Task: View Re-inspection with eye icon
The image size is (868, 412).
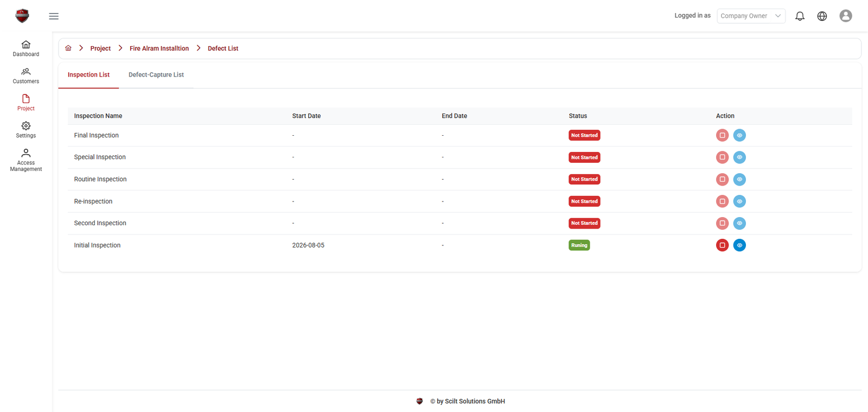Action: click(x=739, y=201)
